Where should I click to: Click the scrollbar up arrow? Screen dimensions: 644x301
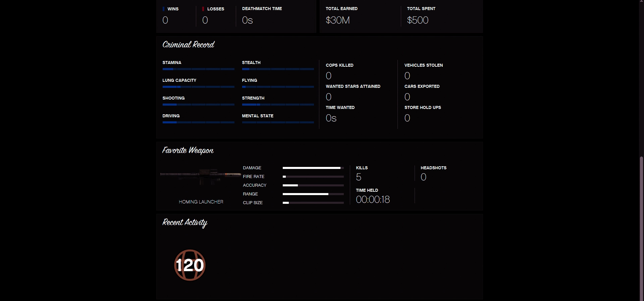pyautogui.click(x=641, y=2)
